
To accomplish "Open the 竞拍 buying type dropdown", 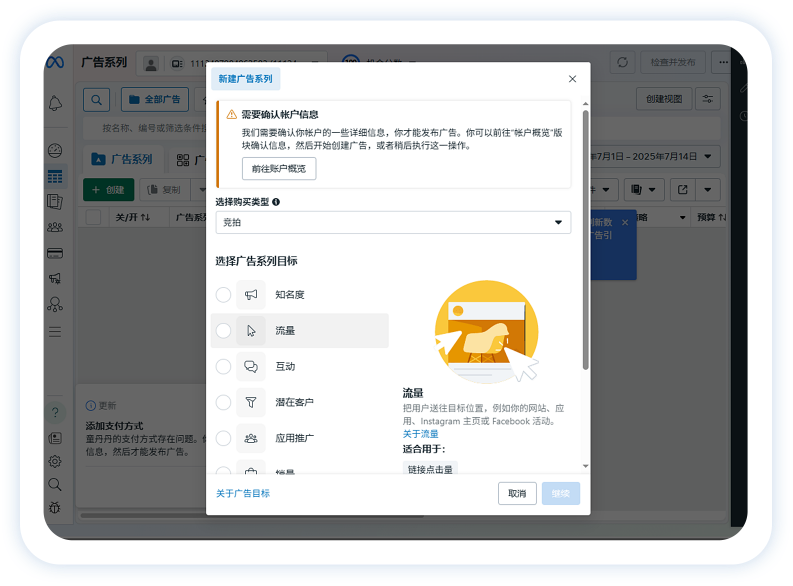I will (393, 222).
